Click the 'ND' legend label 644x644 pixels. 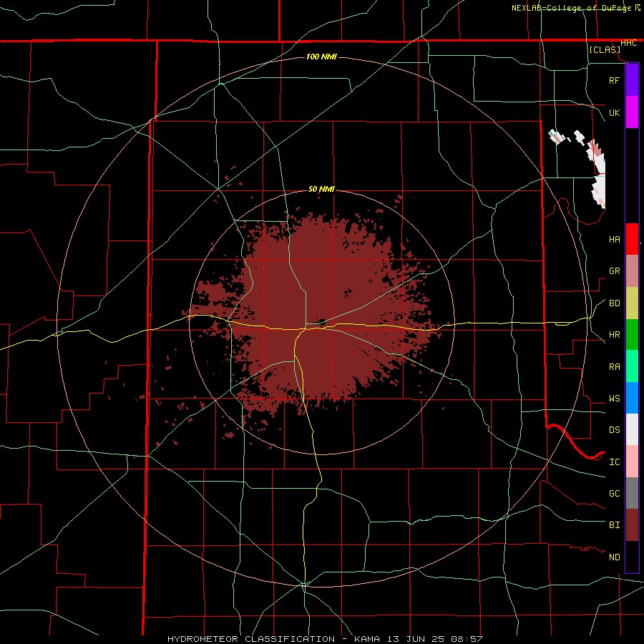coord(614,557)
